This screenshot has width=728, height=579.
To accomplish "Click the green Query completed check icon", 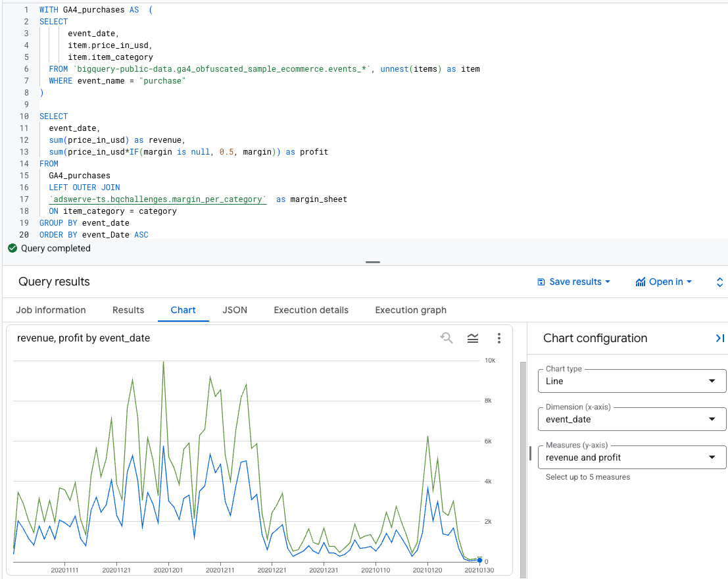I will [x=12, y=248].
